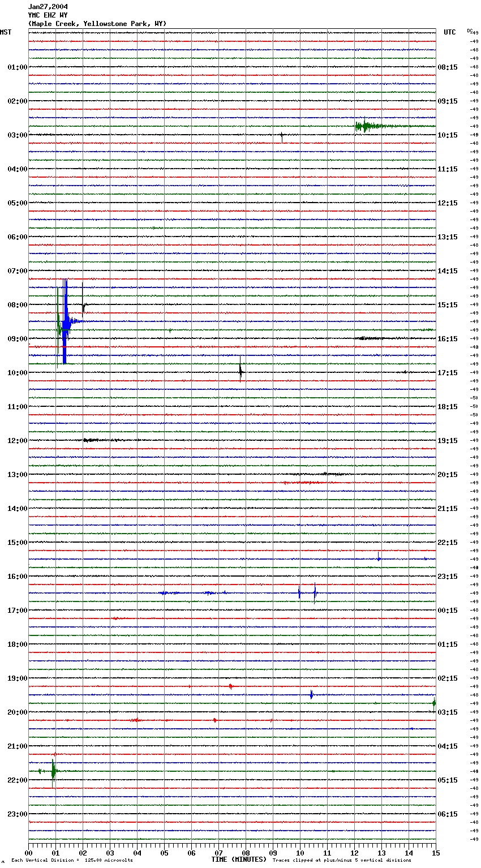Select the 20:00 MST time label

click(x=18, y=712)
